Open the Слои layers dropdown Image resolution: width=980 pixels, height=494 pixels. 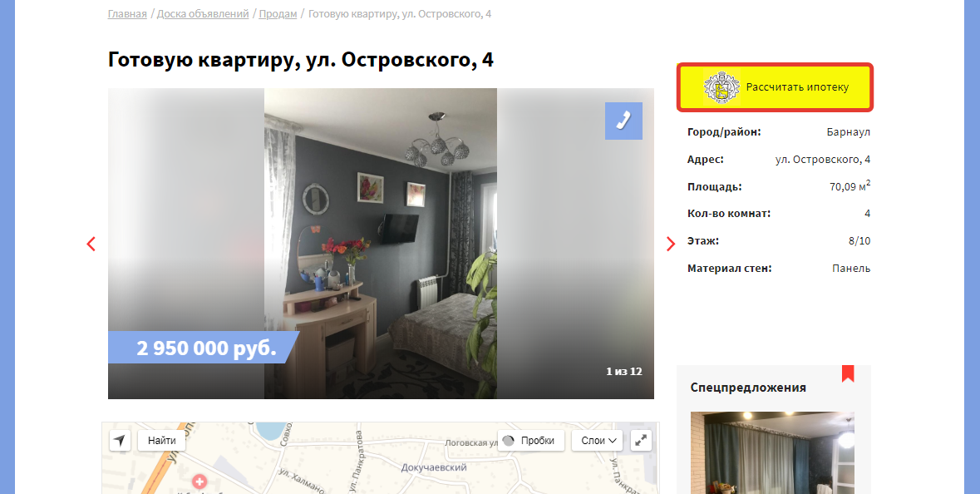pos(598,440)
